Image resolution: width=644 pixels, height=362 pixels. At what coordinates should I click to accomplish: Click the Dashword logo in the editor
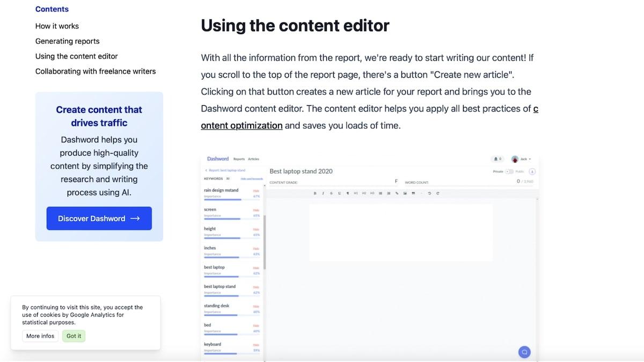coord(218,159)
